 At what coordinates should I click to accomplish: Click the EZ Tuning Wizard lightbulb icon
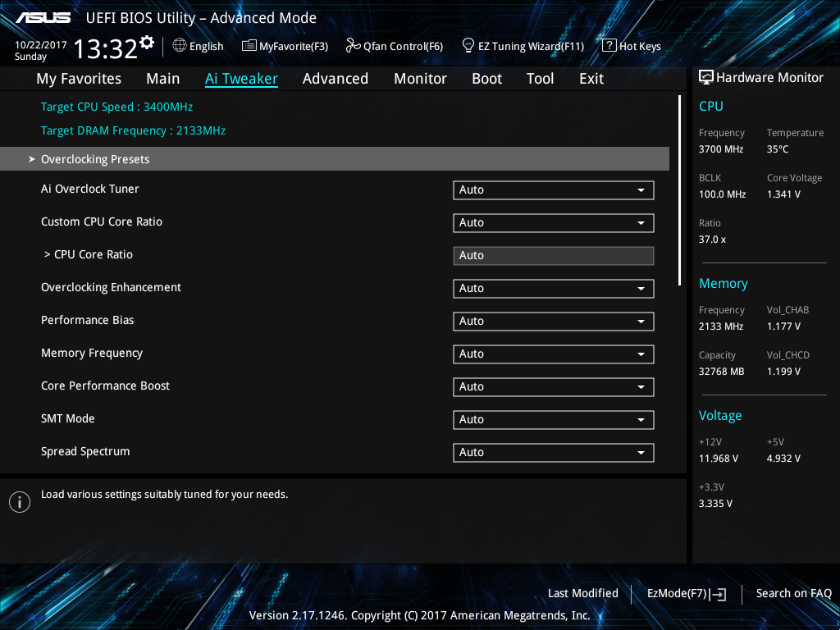(x=468, y=46)
